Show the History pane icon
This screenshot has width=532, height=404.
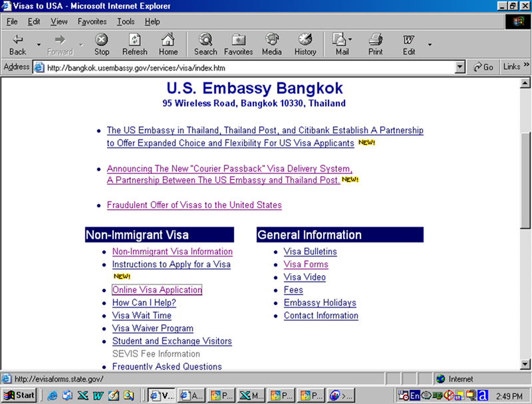(x=305, y=44)
